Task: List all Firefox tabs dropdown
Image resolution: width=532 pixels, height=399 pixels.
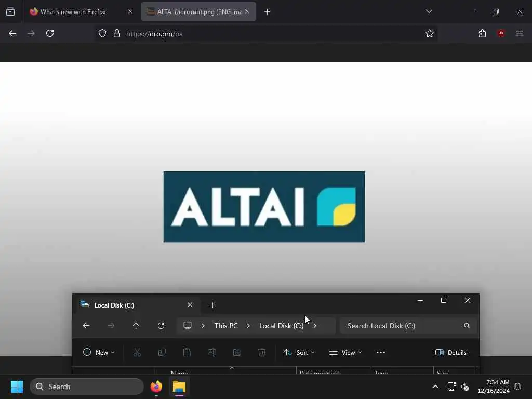Action: click(x=429, y=11)
